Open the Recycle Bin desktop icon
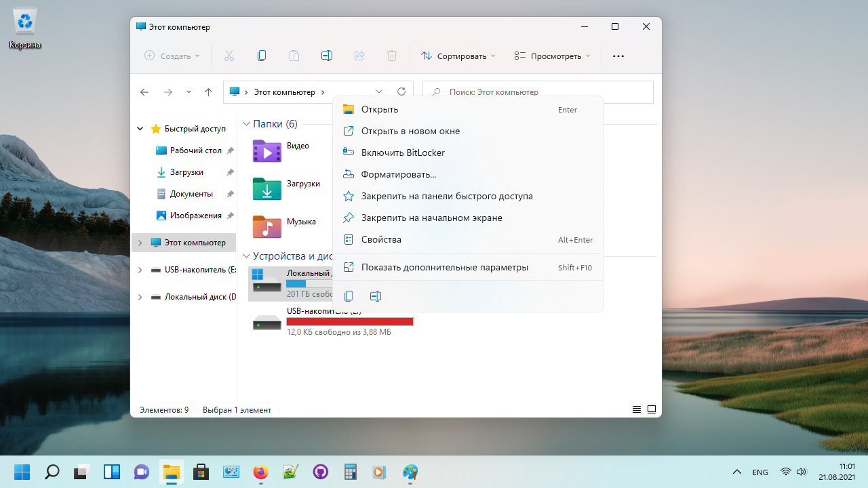The width and height of the screenshot is (868, 488). point(25,28)
